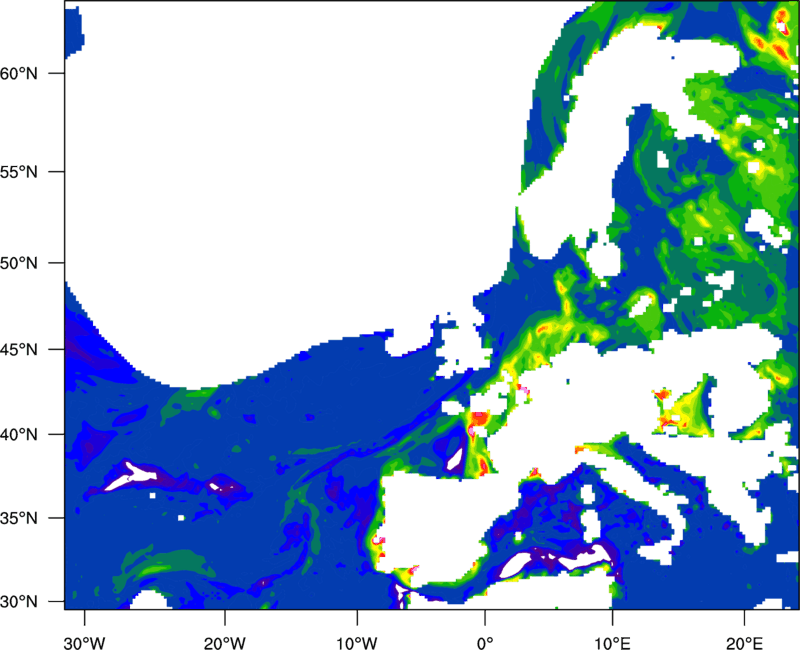The image size is (800, 650).
Task: Click the 10°W longitude label
Action: click(x=357, y=643)
